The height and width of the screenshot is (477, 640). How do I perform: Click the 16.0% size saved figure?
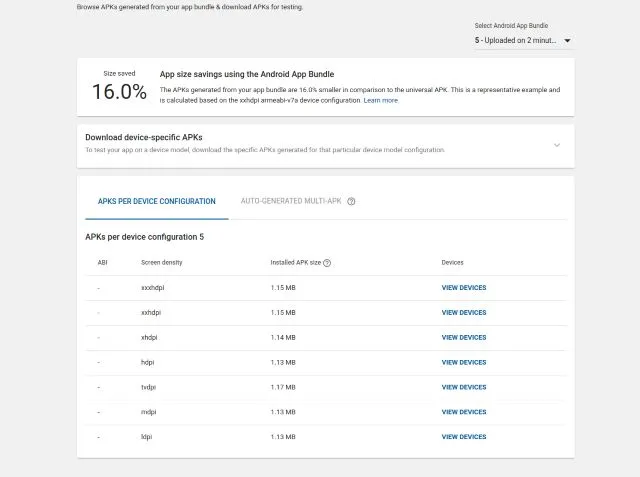[119, 93]
